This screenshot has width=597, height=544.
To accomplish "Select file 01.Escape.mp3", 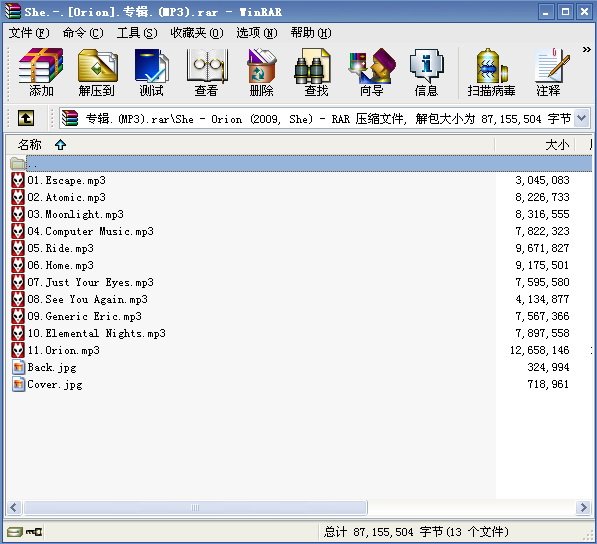I will 66,180.
